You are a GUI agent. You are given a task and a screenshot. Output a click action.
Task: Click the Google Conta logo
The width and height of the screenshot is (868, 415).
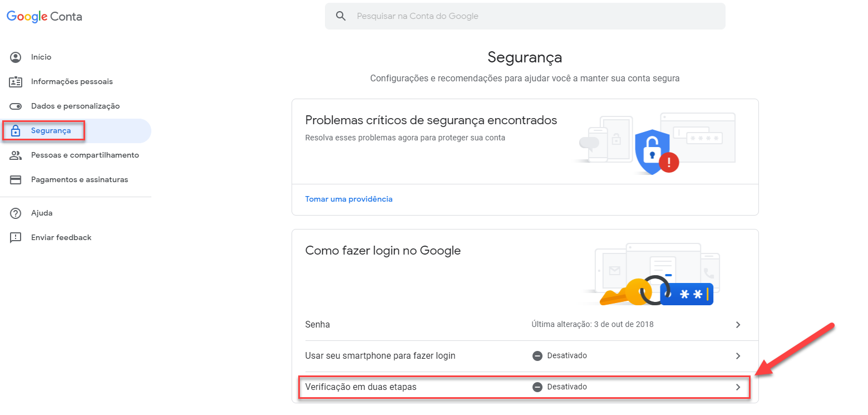point(45,17)
